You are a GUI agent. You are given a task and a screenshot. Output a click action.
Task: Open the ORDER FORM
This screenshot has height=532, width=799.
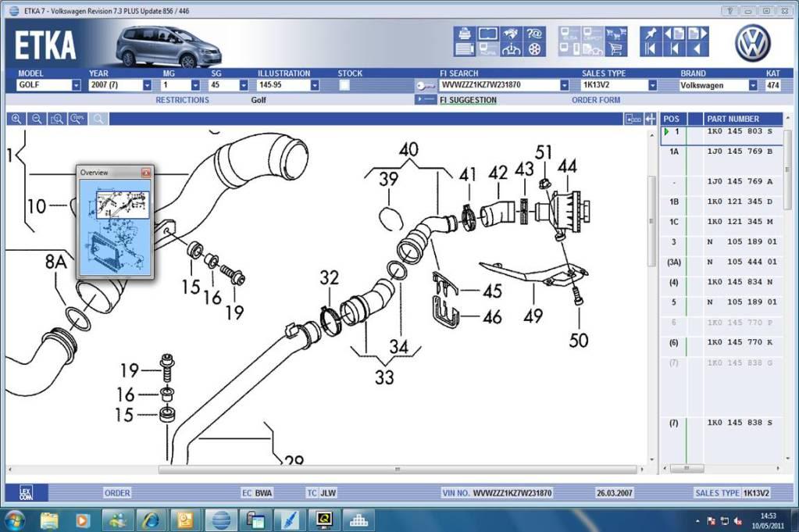tap(596, 100)
